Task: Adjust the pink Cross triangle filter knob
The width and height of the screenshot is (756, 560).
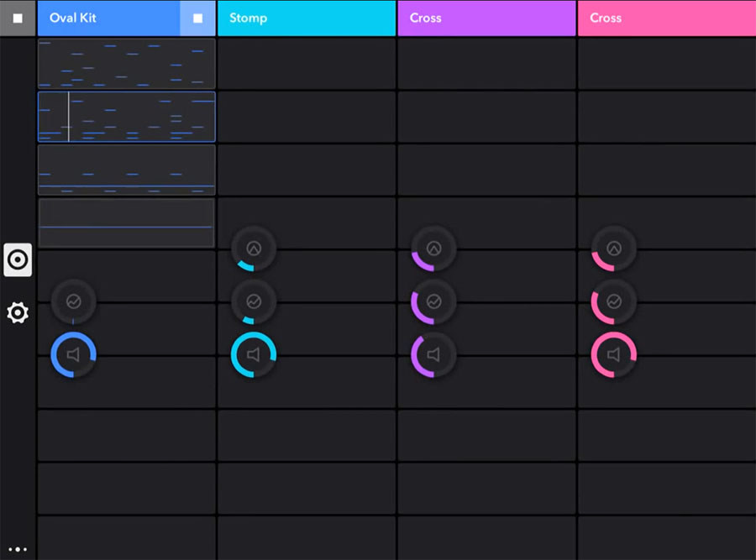Action: [614, 249]
